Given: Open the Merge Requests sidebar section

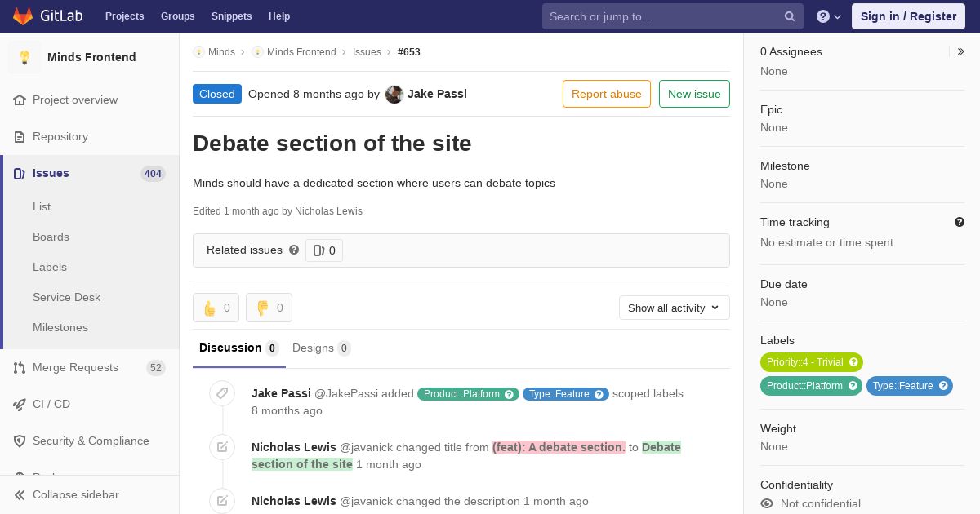Looking at the screenshot, I should click(x=75, y=367).
